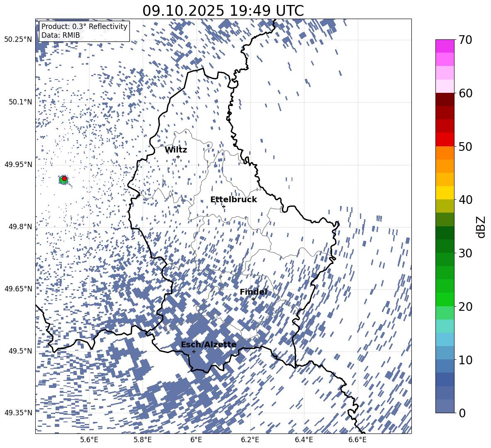Click the colorbar tick label 40
Image resolution: width=491 pixels, height=448 pixels.
tap(465, 200)
